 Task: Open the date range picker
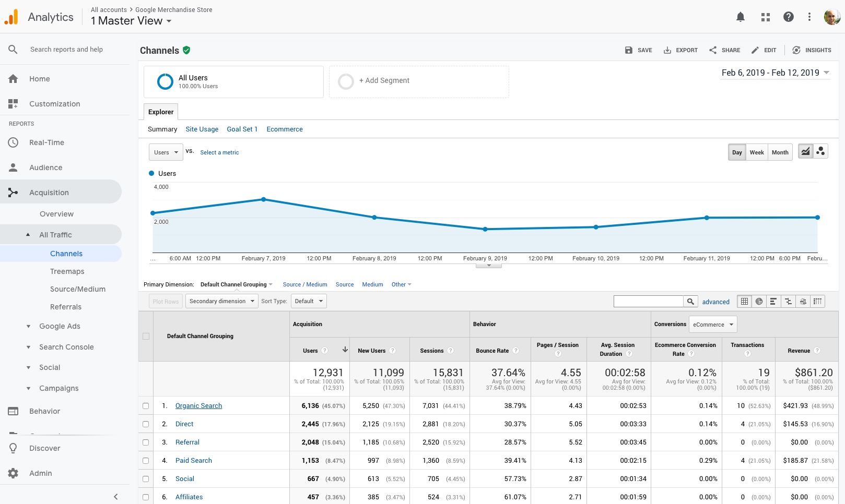[776, 73]
